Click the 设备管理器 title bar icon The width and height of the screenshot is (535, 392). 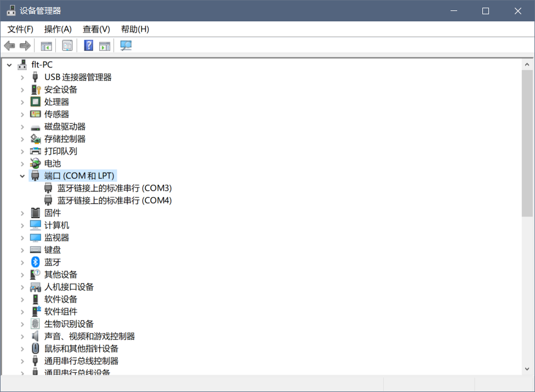pyautogui.click(x=12, y=10)
